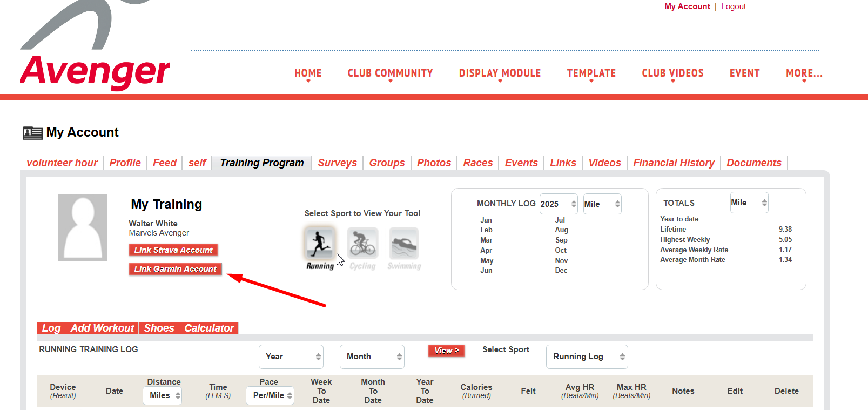This screenshot has height=410, width=868.
Task: Click the Link Garmin Account button
Action: [175, 269]
